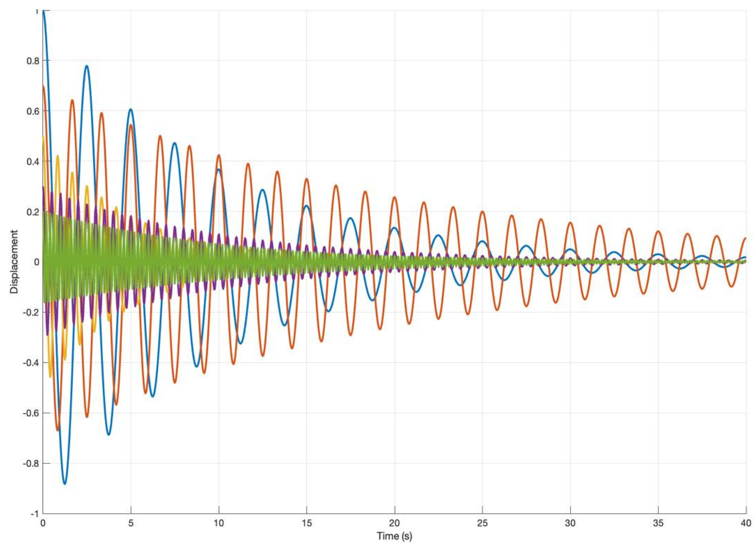Click the x-axis tick label 10
756x548 pixels.
pyautogui.click(x=219, y=523)
